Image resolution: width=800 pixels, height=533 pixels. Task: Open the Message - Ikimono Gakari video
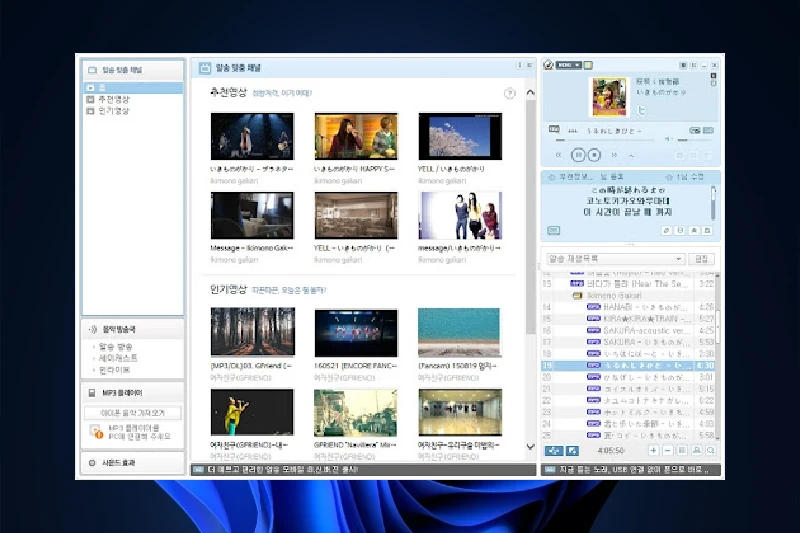click(x=253, y=215)
